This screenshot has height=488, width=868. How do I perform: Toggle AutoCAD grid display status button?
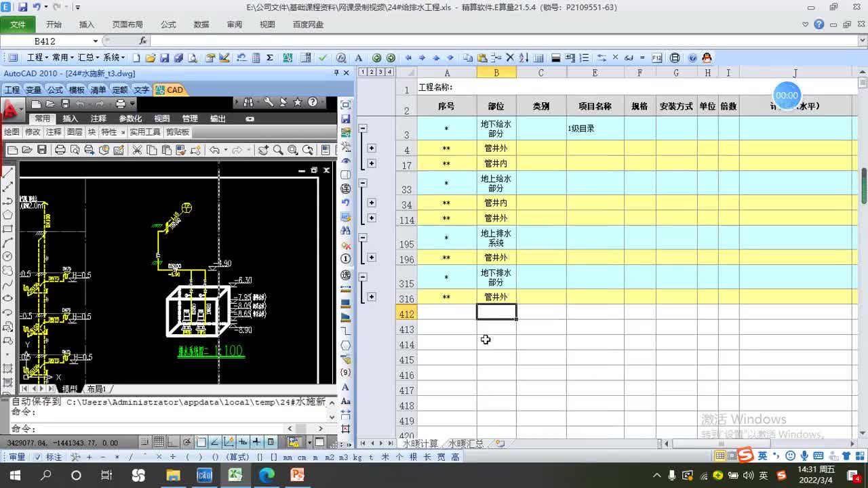pos(159,442)
